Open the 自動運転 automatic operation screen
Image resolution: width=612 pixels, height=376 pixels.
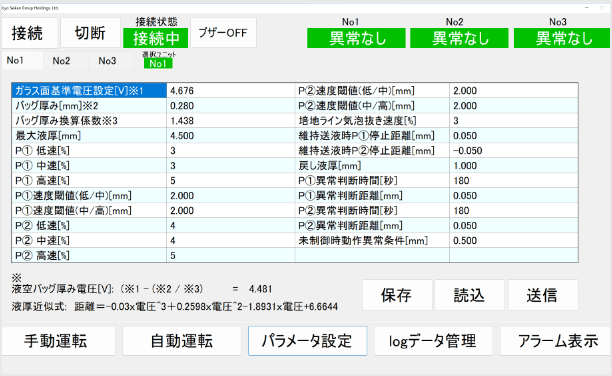point(182,341)
